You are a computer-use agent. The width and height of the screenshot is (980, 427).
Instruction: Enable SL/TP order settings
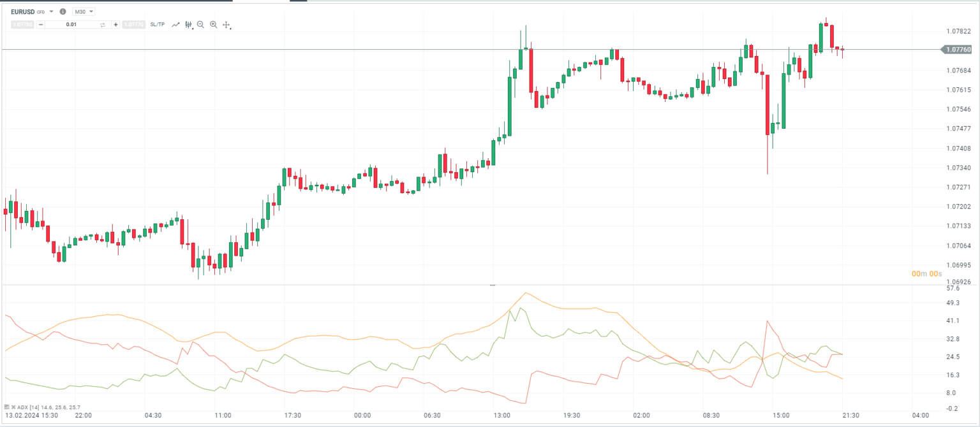point(157,24)
